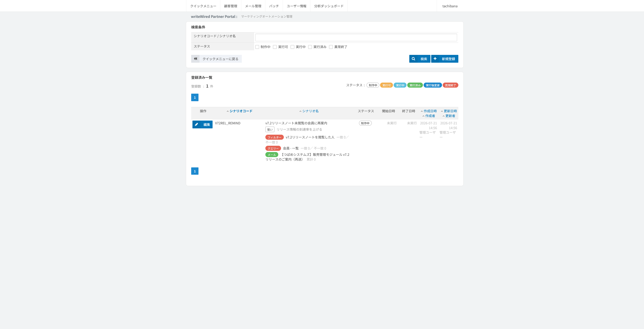Click the plus icon for 新規登録
The width and height of the screenshot is (644, 329).
point(435,59)
